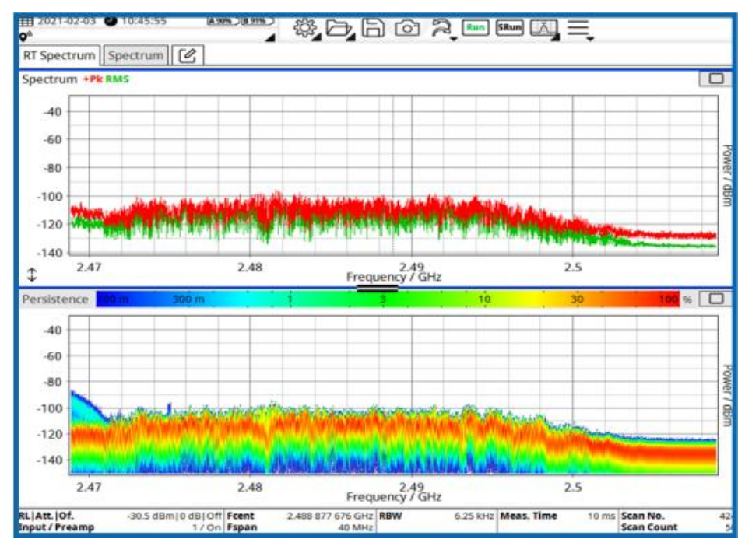Open the hamburger menu dropdown

click(580, 29)
